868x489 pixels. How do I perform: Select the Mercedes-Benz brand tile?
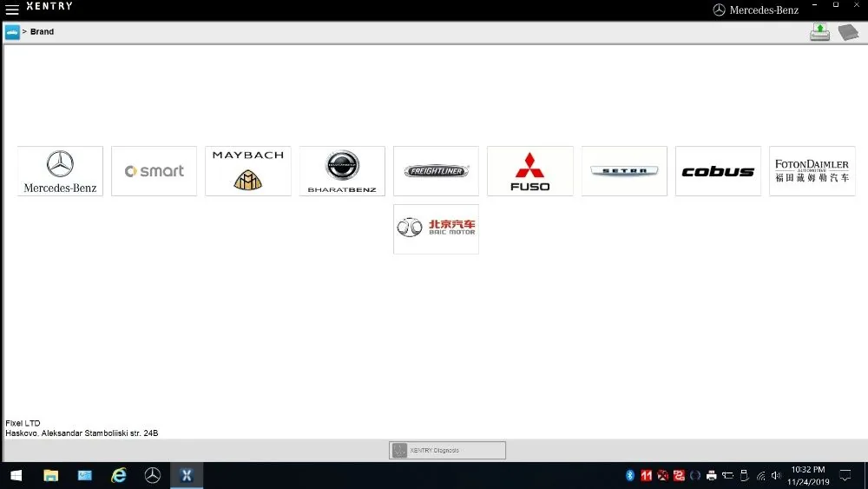(61, 171)
